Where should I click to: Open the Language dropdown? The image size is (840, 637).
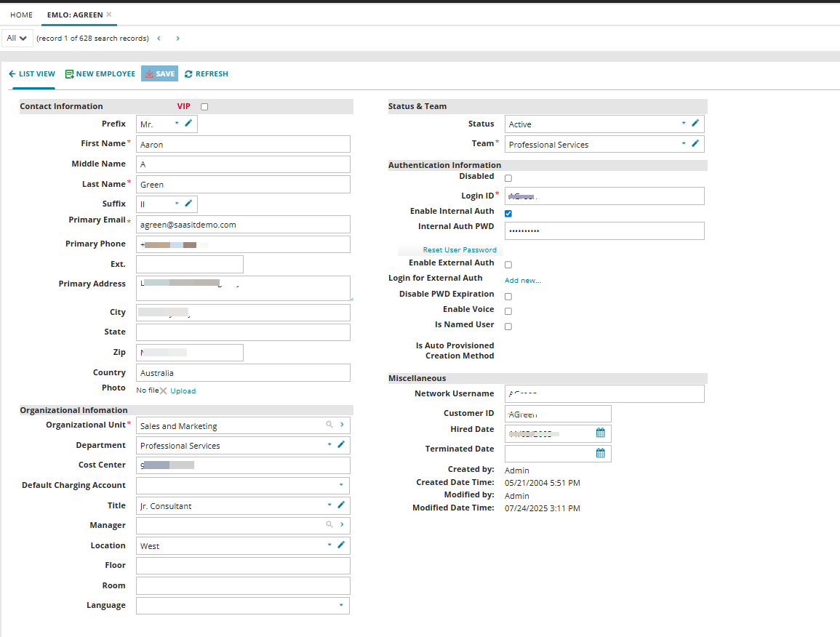(341, 605)
